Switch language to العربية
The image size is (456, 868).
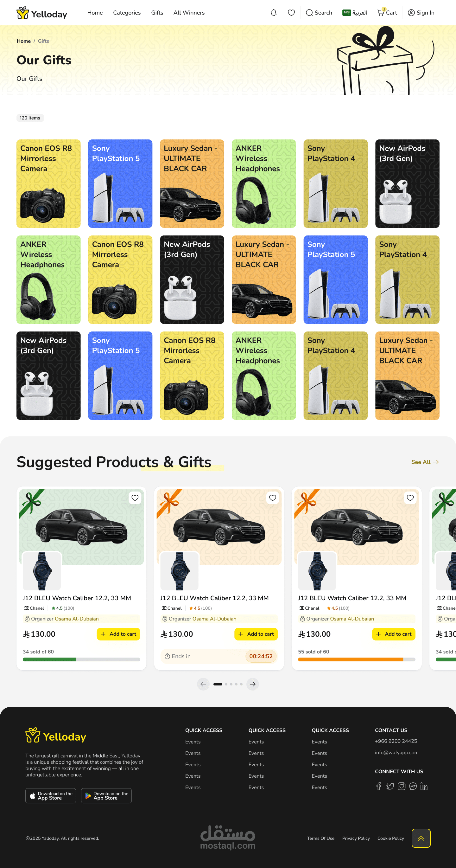(x=354, y=13)
